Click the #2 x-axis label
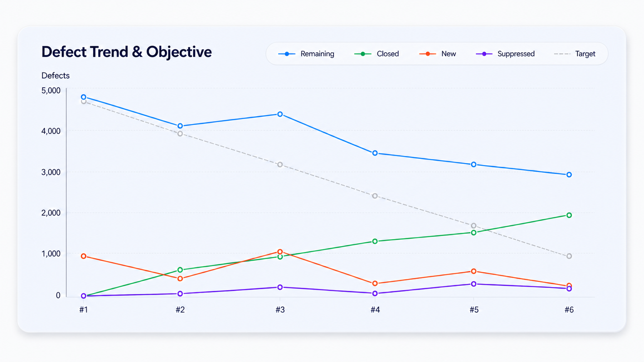The width and height of the screenshot is (644, 362). pyautogui.click(x=180, y=310)
